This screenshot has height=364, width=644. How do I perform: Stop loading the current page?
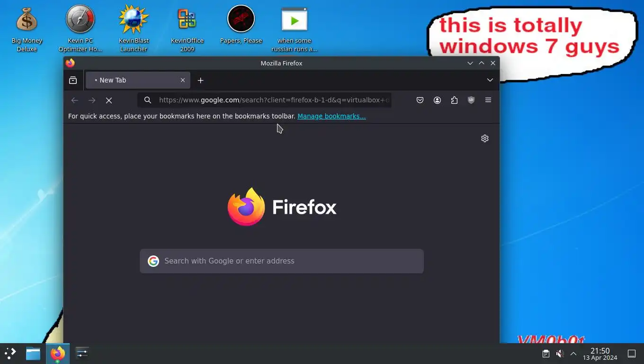tap(109, 100)
